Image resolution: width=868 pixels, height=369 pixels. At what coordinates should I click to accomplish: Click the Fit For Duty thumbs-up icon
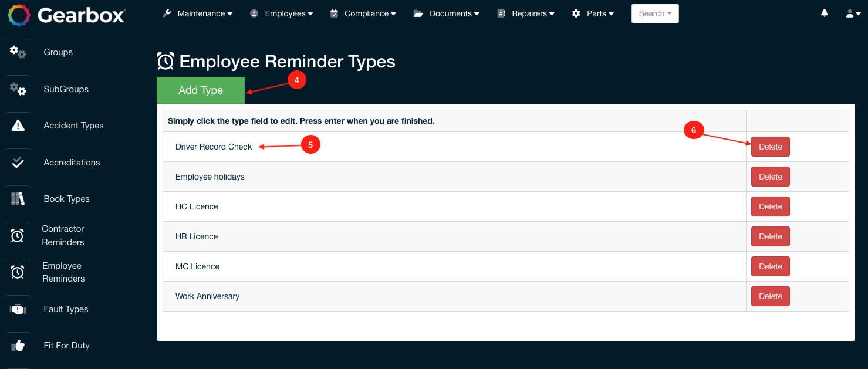18,346
